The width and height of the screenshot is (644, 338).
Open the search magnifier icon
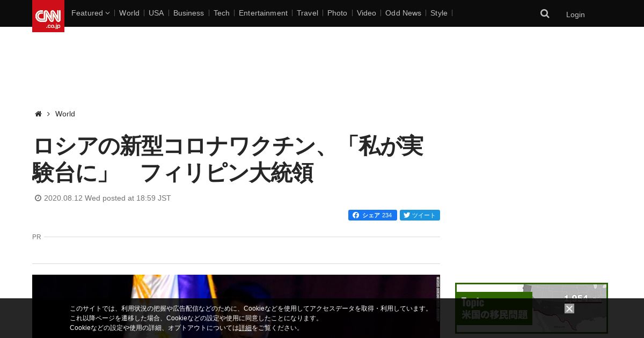coord(545,14)
